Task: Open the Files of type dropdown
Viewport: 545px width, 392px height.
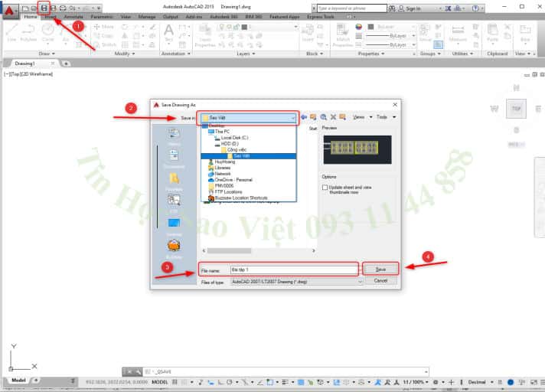Action: (297, 282)
